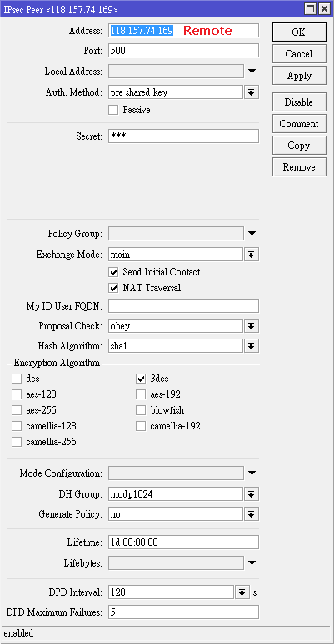
Task: Enable camellia-128 encryption algorithm
Action: pos(17,426)
